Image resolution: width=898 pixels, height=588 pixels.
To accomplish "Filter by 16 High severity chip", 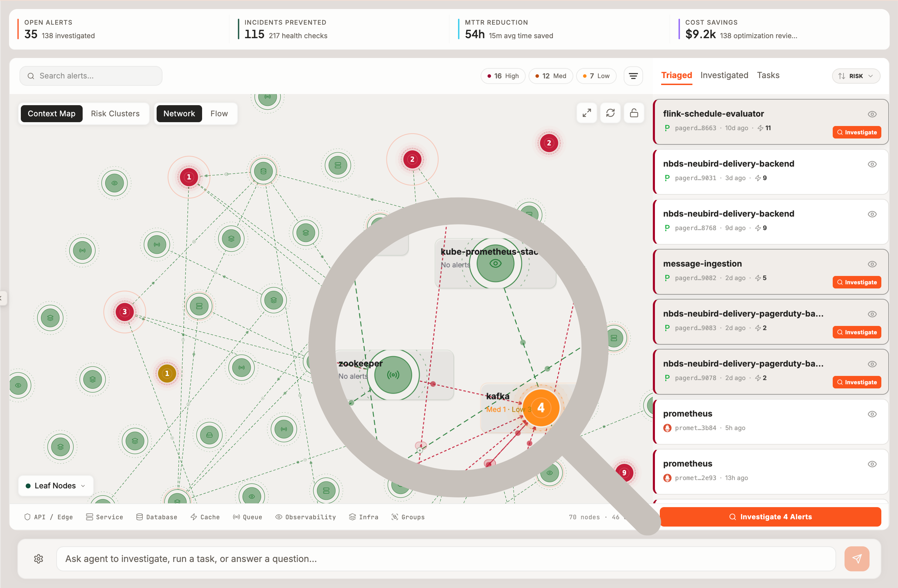I will (x=503, y=76).
